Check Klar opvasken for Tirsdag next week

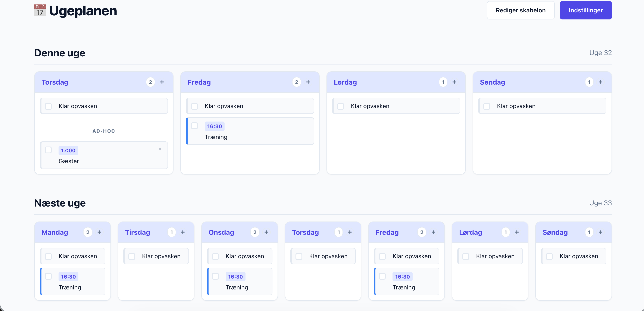pyautogui.click(x=132, y=257)
